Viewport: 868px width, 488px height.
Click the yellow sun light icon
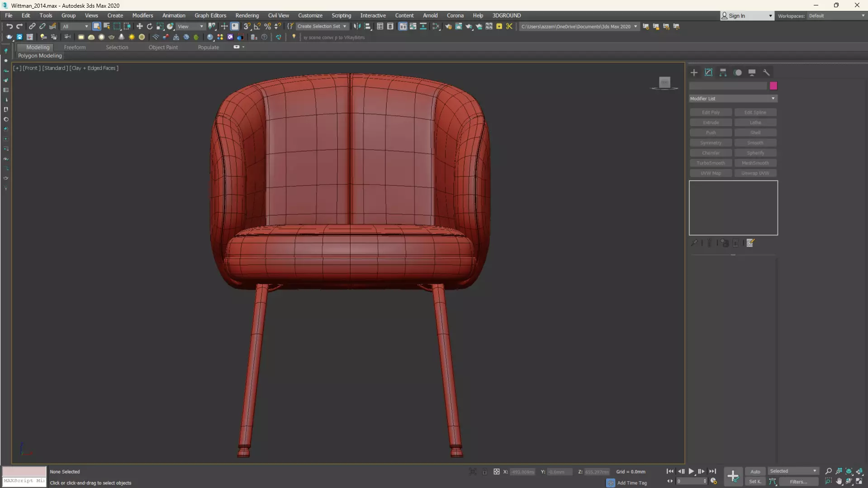[132, 37]
